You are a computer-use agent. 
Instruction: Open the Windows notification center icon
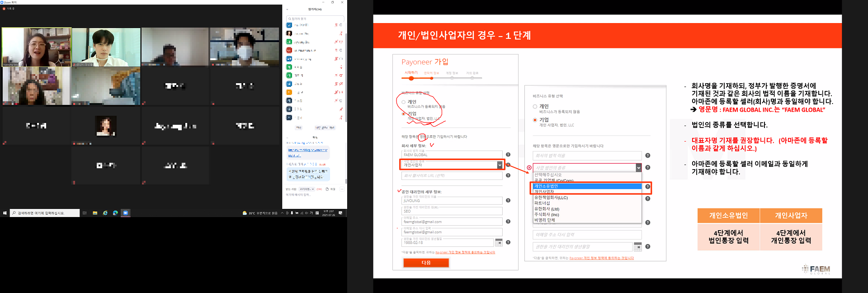(x=340, y=213)
